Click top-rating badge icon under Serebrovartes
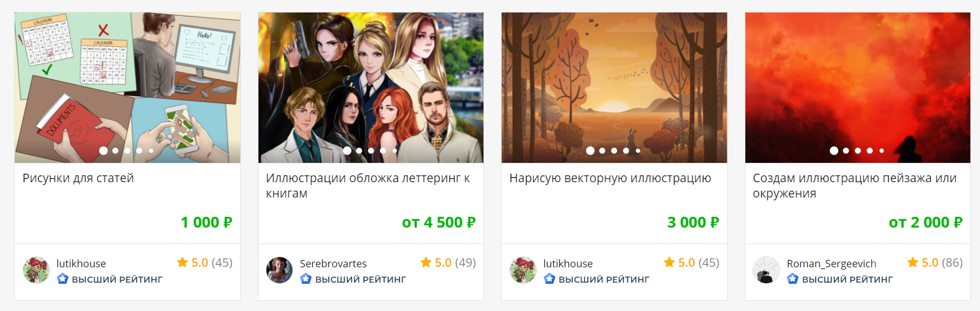 tap(306, 279)
